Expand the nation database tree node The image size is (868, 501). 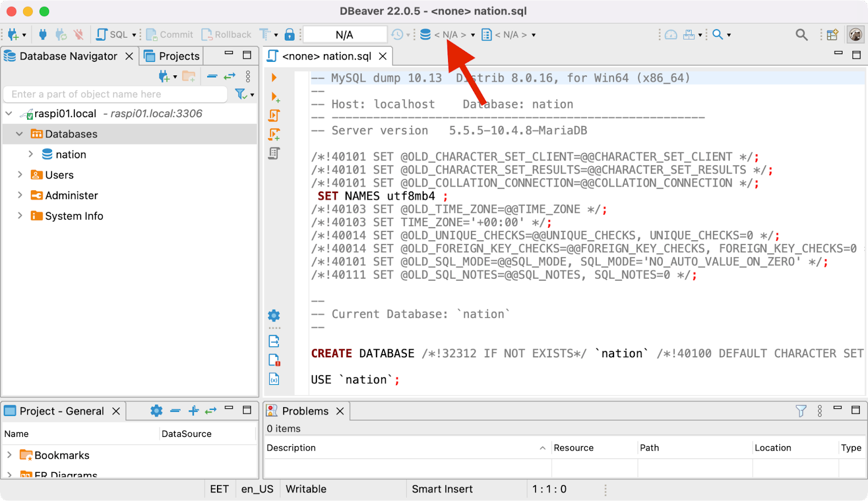pos(31,155)
